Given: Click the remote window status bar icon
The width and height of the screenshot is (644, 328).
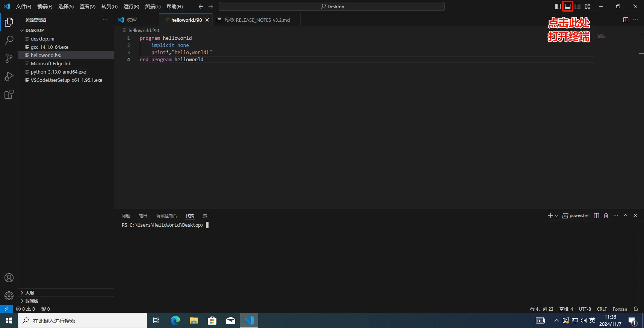Looking at the screenshot, I should point(6,309).
